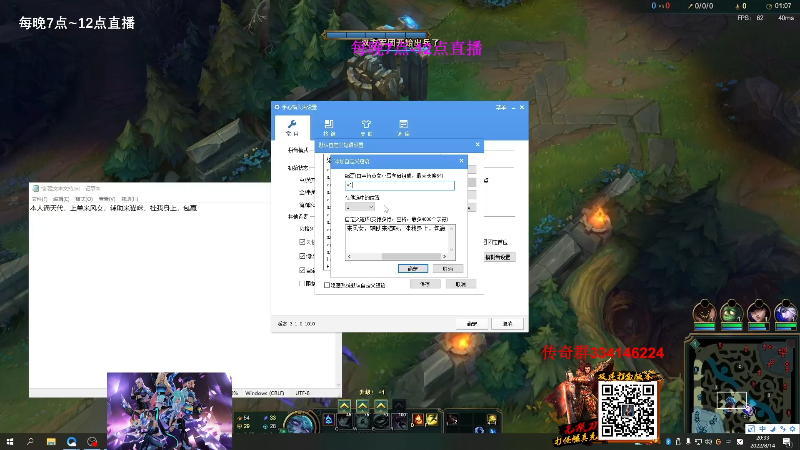Click the text line in Notepad document
Viewport: 800px width, 450px height.
[x=113, y=208]
